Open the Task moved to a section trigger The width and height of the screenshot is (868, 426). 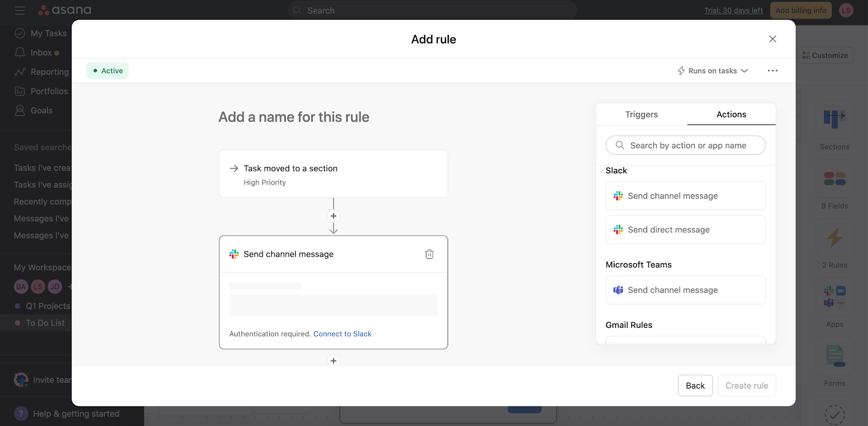click(334, 174)
